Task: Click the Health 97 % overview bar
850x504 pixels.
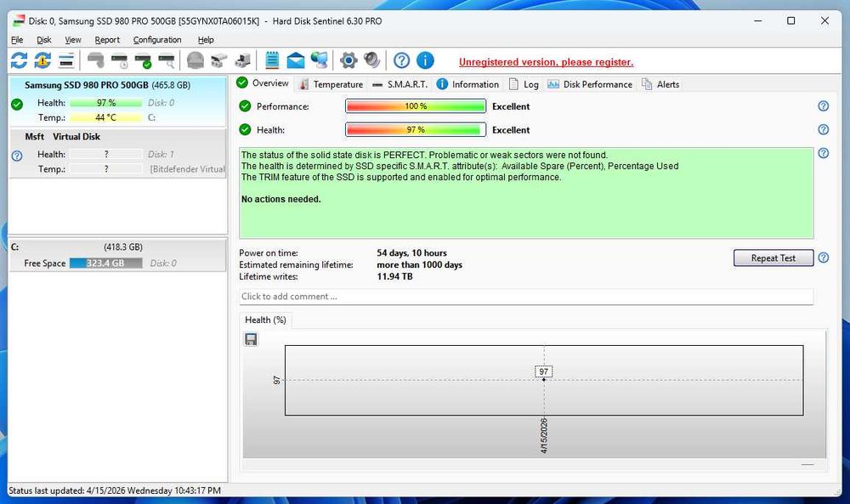Action: tap(416, 129)
